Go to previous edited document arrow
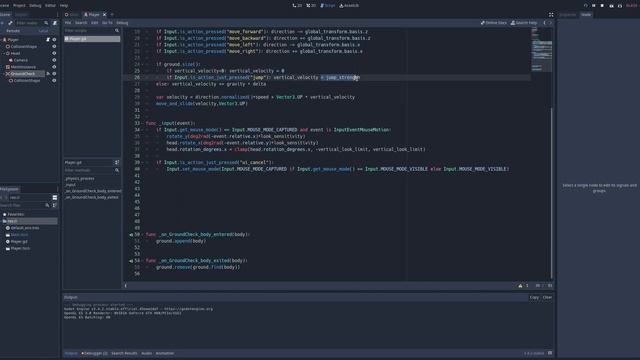 [x=544, y=23]
